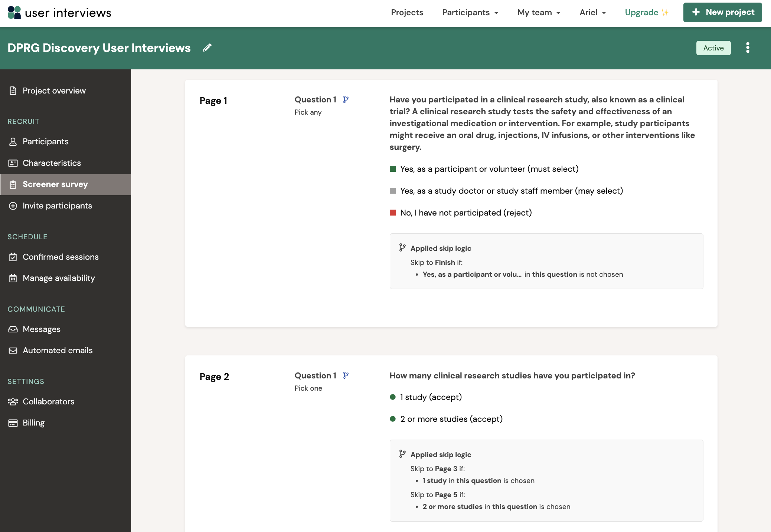
Task: Select green checkbox for participant or volunteer answer
Action: coord(393,169)
